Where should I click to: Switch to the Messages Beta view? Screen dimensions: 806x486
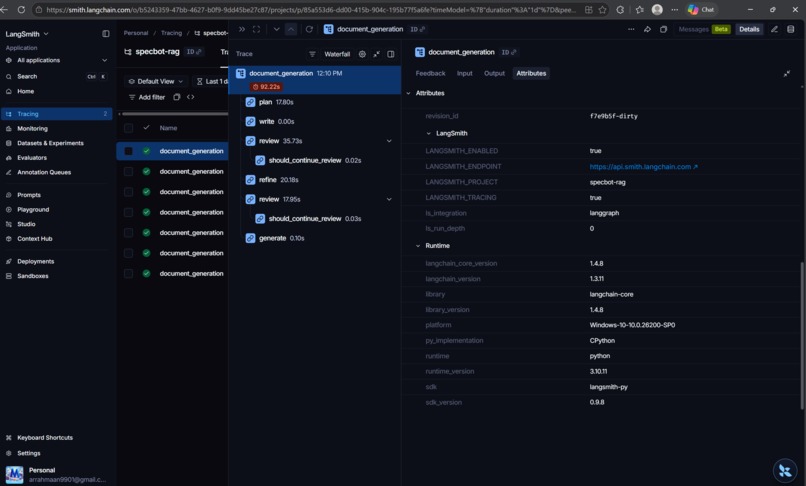(x=704, y=29)
